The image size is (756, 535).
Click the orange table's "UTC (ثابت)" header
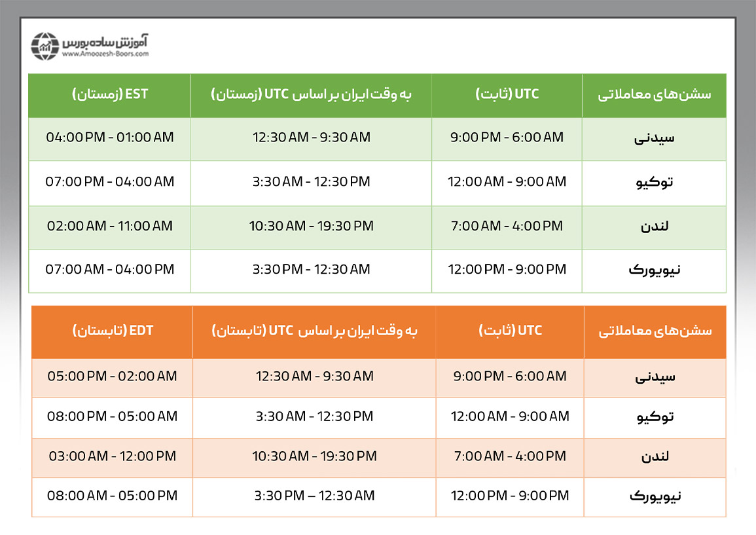coord(510,331)
